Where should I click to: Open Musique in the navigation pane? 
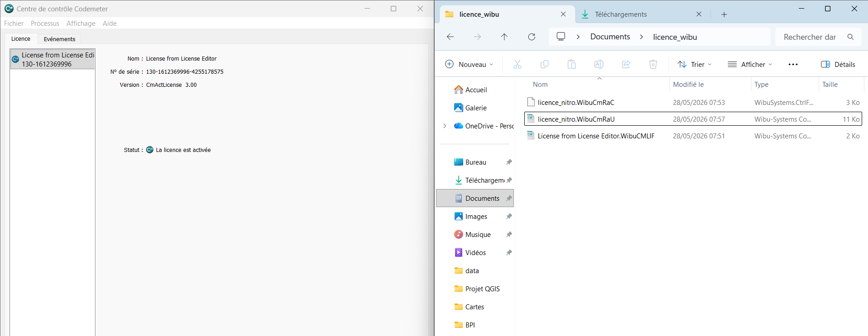pyautogui.click(x=473, y=234)
